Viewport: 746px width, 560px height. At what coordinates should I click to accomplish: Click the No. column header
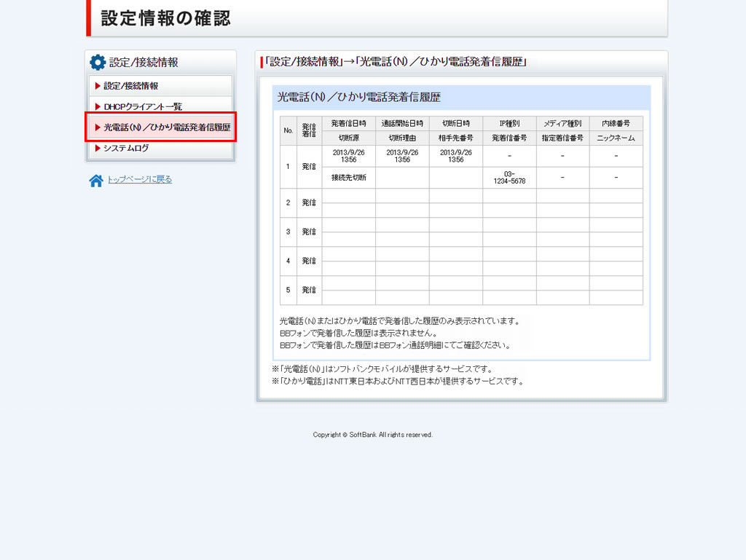point(288,131)
